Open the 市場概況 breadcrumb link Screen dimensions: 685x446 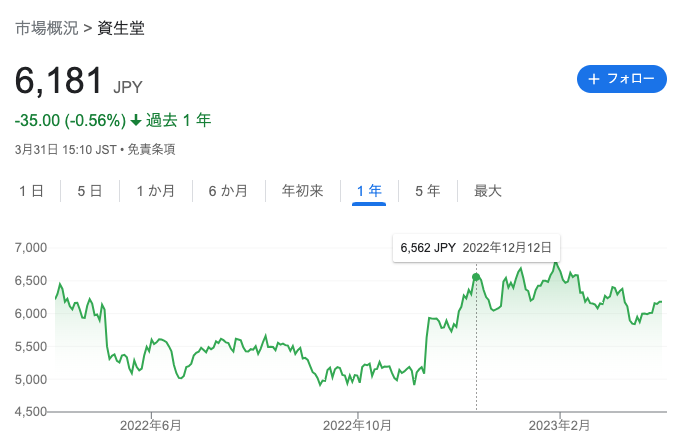tap(47, 28)
